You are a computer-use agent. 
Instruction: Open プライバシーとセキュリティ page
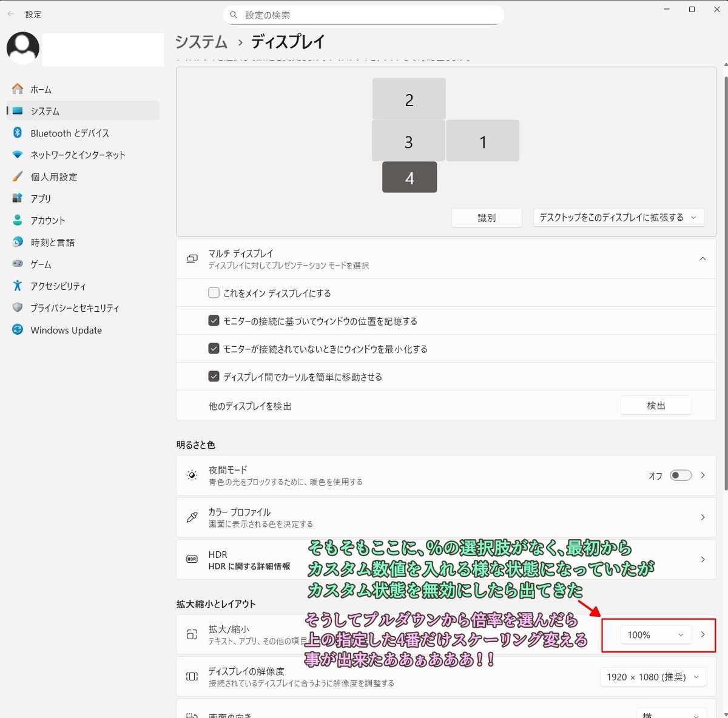(83, 308)
